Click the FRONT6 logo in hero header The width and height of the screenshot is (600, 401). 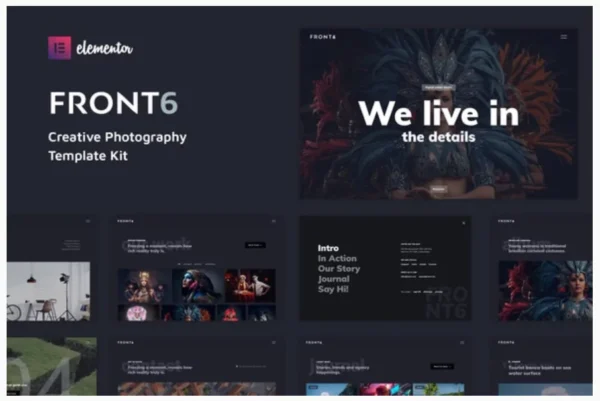point(322,37)
